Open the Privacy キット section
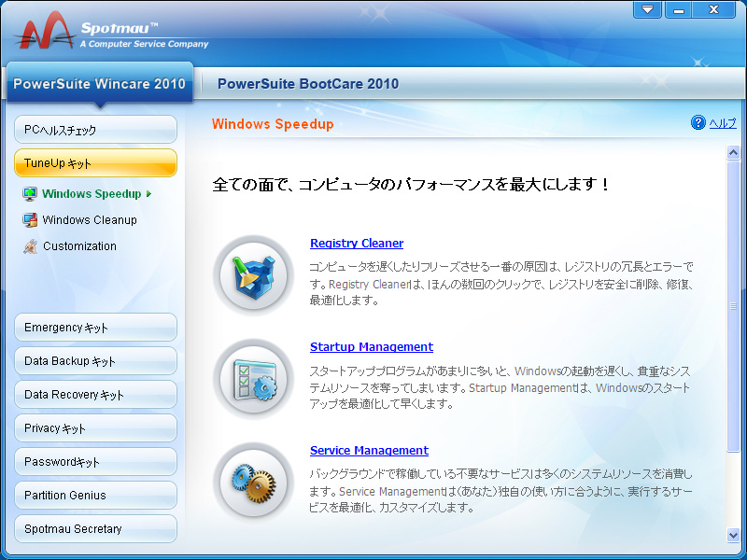The image size is (747, 560). [x=96, y=428]
